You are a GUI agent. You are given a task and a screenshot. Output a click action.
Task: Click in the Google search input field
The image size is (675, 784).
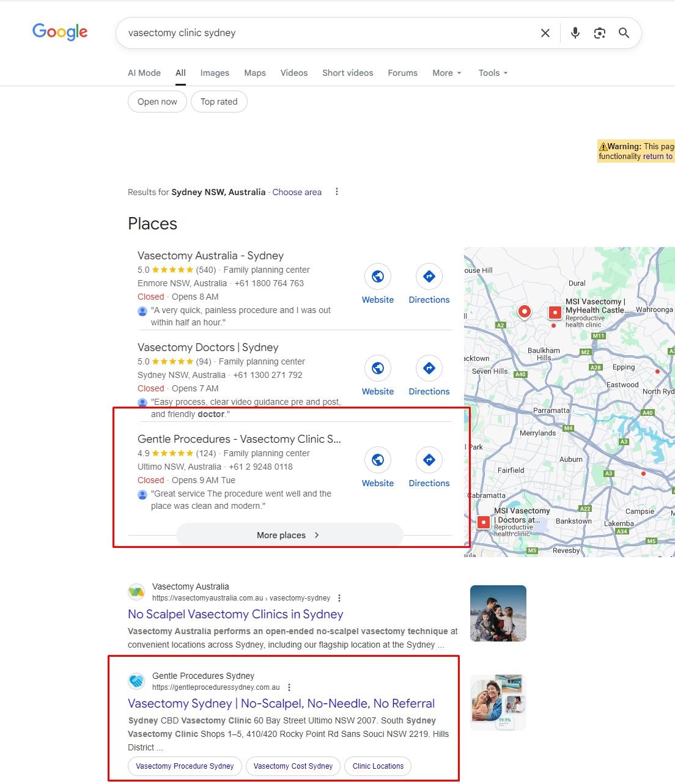(324, 33)
